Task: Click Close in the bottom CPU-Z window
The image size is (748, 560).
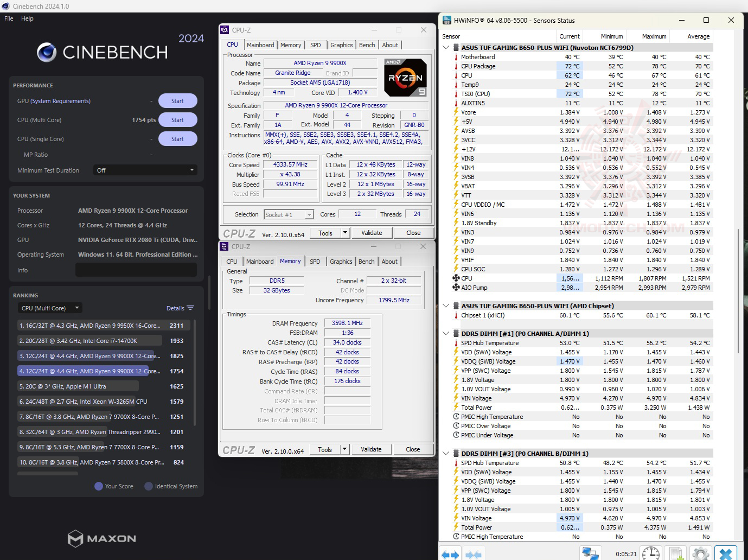Action: pos(413,449)
